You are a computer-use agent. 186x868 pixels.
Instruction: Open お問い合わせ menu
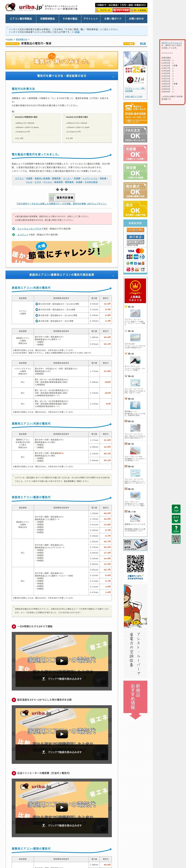pyautogui.click(x=136, y=19)
